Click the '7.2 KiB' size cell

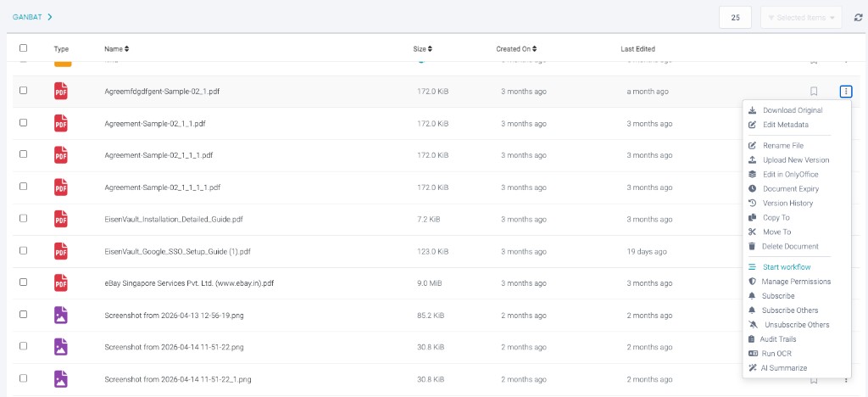[x=428, y=219]
